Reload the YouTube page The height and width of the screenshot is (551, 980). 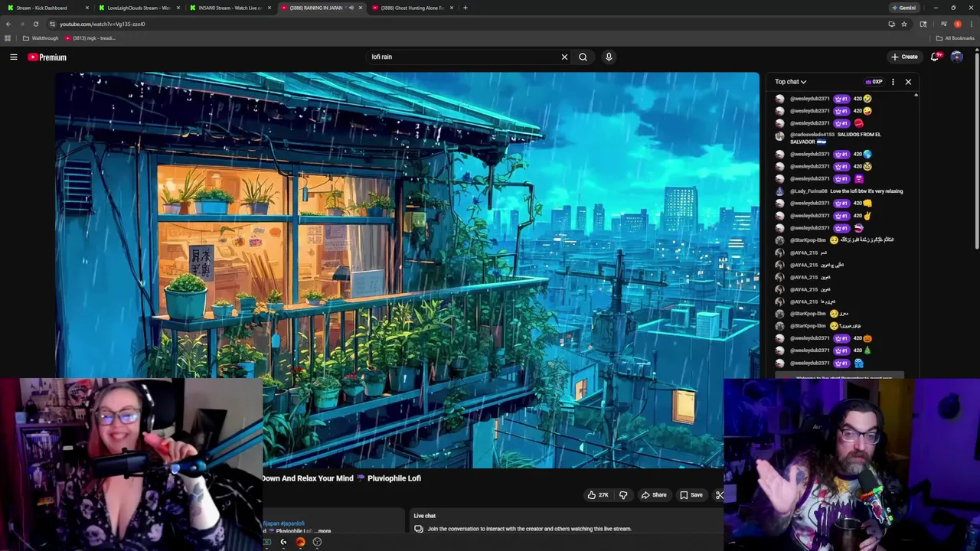click(x=35, y=24)
